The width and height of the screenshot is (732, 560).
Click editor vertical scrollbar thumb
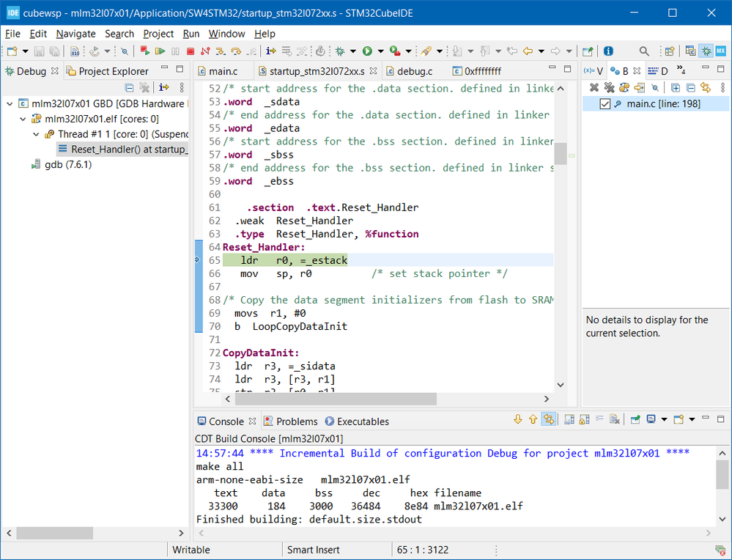click(x=561, y=154)
